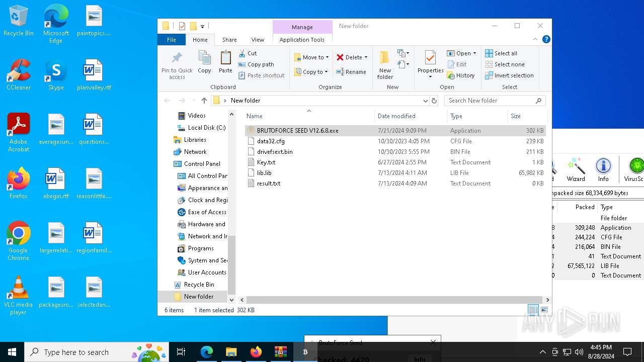Open the Skype desktop shortcut
The width and height of the screenshot is (644, 362).
[56, 75]
